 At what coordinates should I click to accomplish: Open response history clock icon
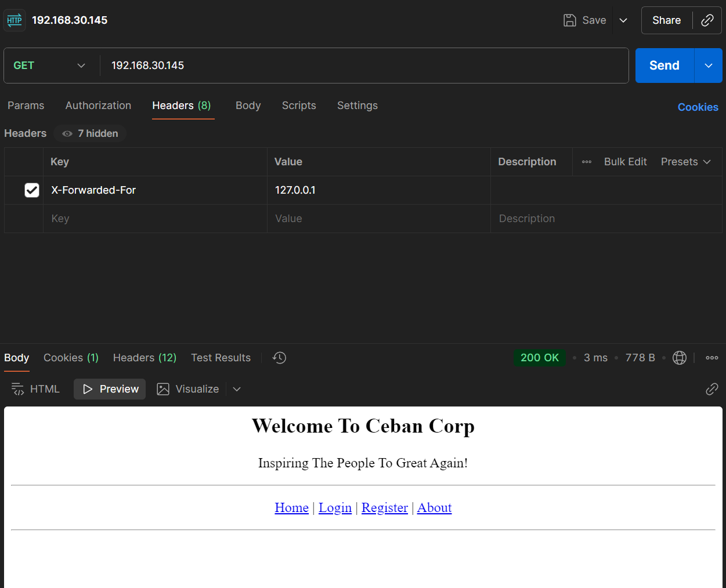(279, 358)
